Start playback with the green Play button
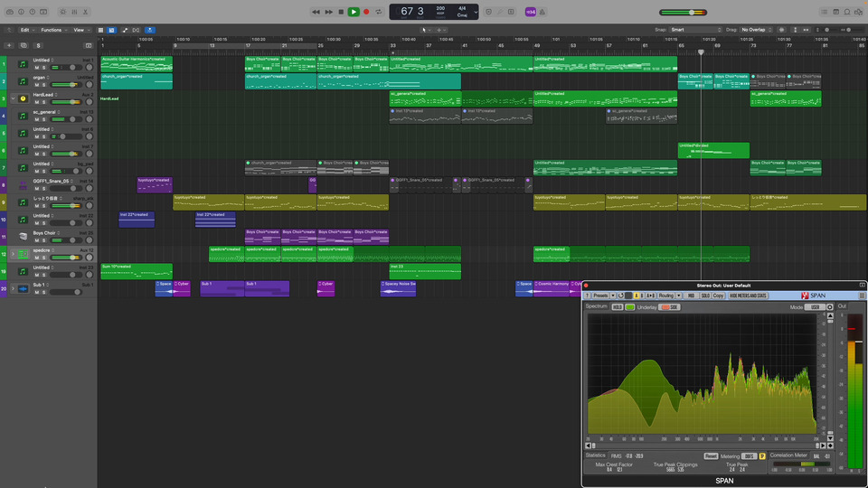The height and width of the screenshot is (488, 868). [x=354, y=12]
